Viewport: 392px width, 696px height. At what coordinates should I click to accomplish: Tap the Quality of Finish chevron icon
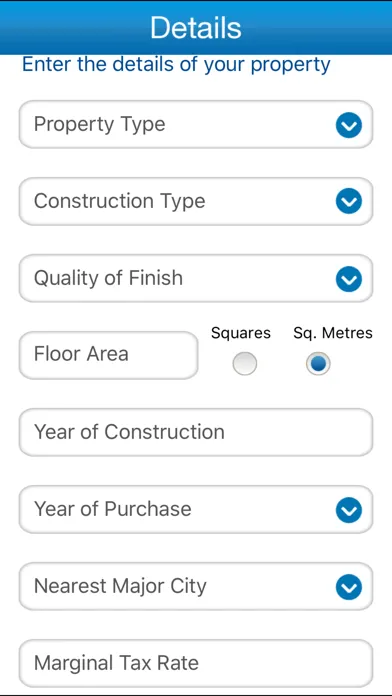[348, 279]
